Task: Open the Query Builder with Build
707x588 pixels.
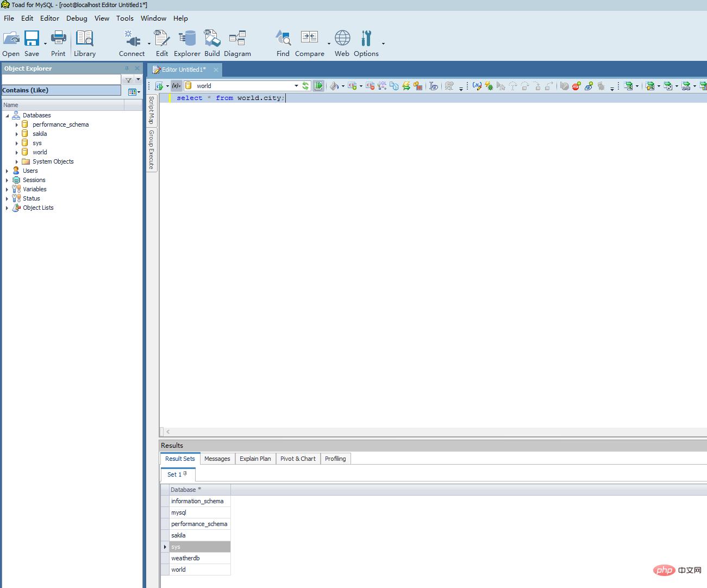Action: tap(212, 39)
